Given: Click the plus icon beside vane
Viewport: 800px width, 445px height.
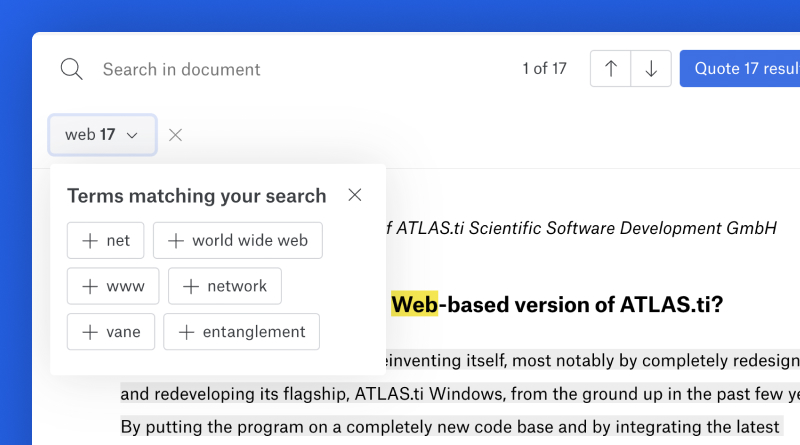Looking at the screenshot, I should (x=90, y=332).
